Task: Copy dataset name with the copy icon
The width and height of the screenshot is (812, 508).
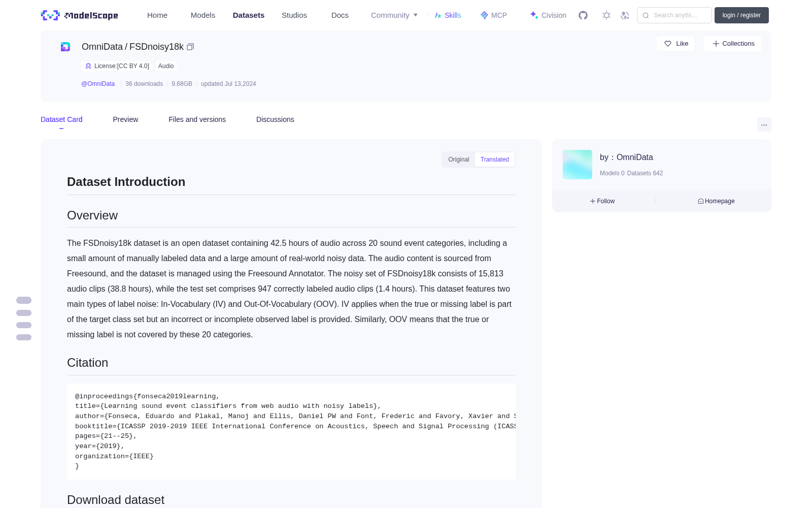Action: click(190, 47)
